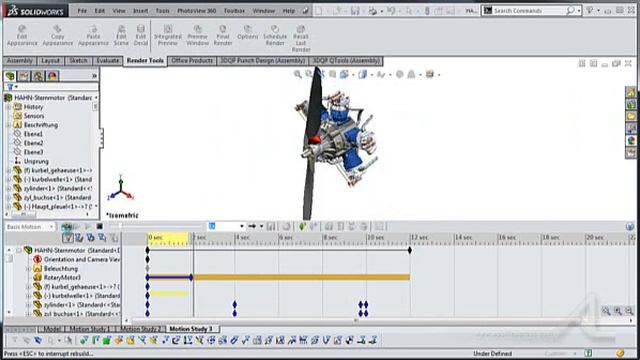Toggle the Filter Animated motion tree button

[79, 238]
